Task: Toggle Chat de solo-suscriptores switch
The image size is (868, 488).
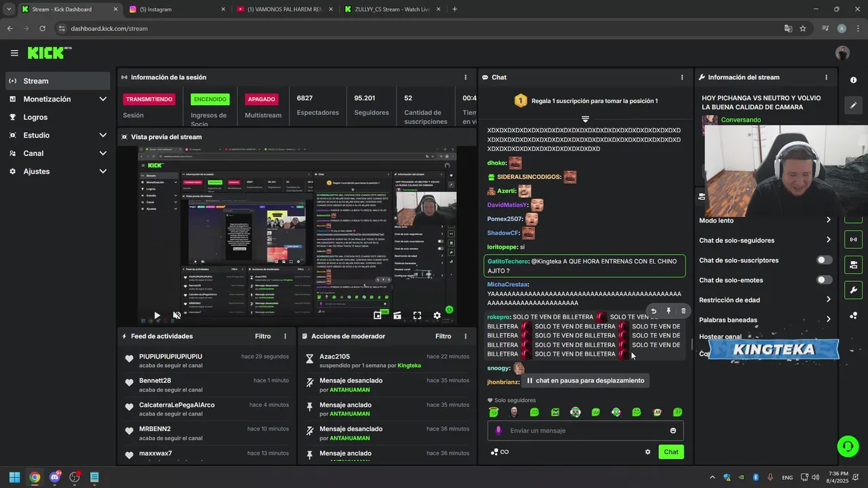Action: click(x=824, y=260)
